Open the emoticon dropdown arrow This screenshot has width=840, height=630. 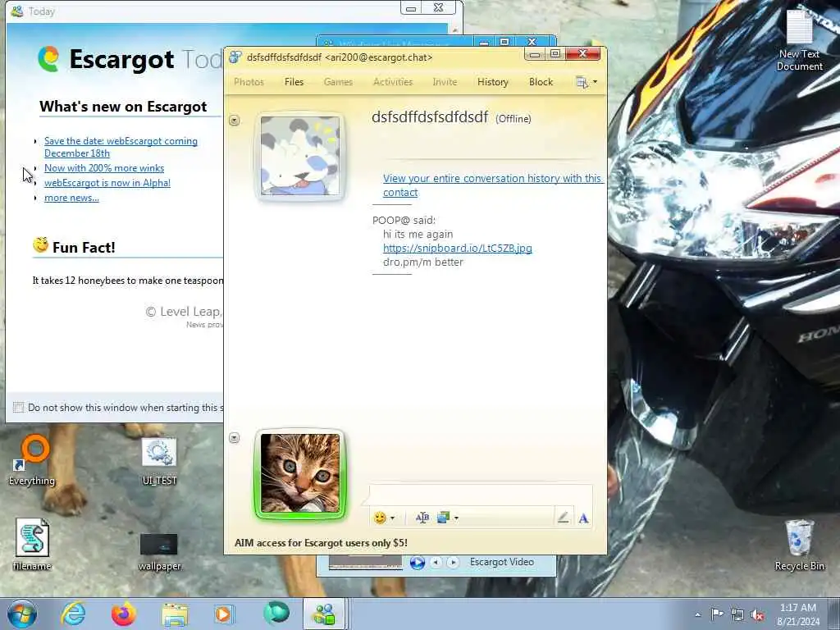point(393,518)
